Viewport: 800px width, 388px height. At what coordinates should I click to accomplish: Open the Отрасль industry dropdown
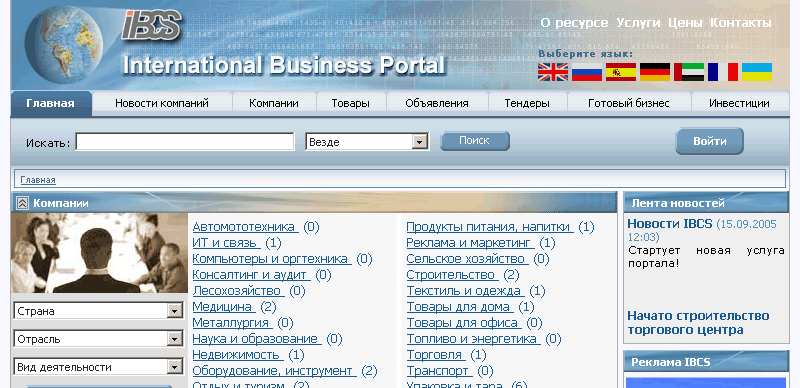coord(98,339)
